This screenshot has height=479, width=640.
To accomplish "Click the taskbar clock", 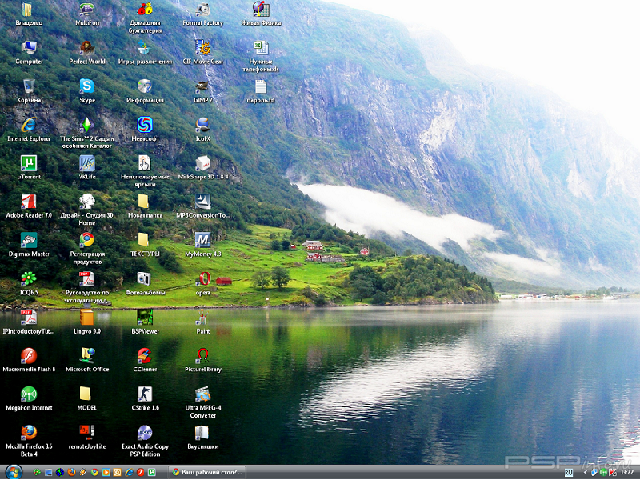I will click(627, 471).
